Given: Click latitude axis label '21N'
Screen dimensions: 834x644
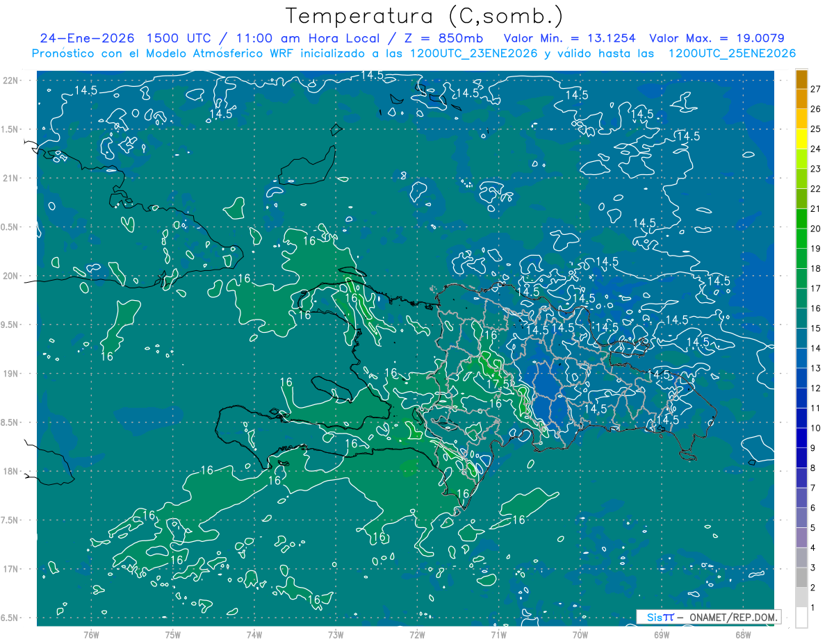Looking at the screenshot, I should tap(10, 178).
